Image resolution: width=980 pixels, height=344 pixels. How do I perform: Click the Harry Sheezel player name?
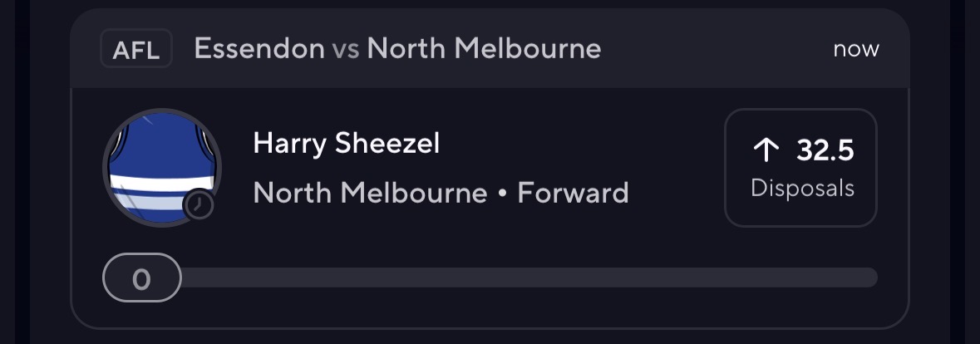[346, 144]
